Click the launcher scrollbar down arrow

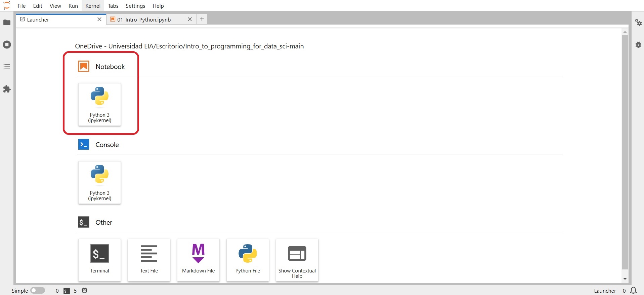(x=625, y=279)
